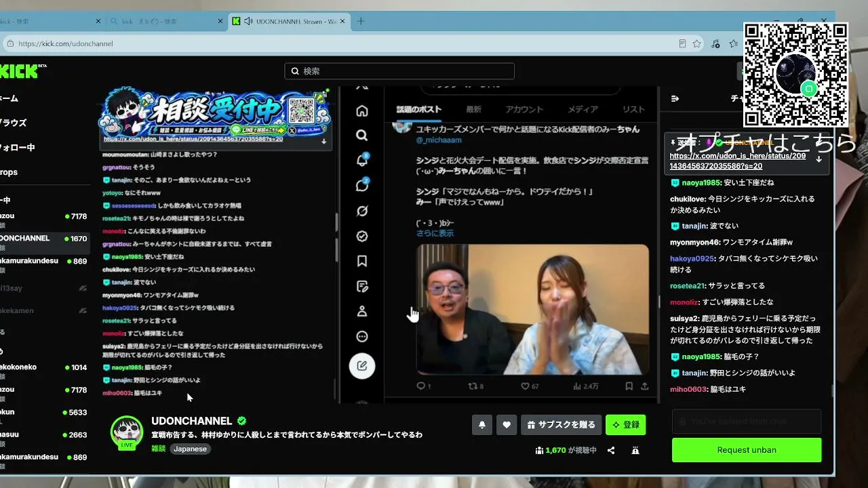Click the repost icon showing 8
The width and height of the screenshot is (868, 488).
click(x=473, y=386)
